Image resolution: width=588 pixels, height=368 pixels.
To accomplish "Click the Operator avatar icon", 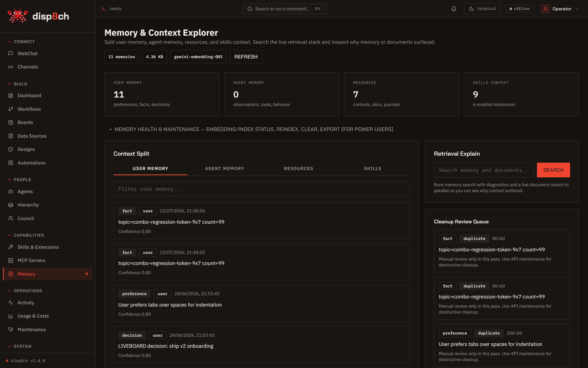I will pos(545,9).
